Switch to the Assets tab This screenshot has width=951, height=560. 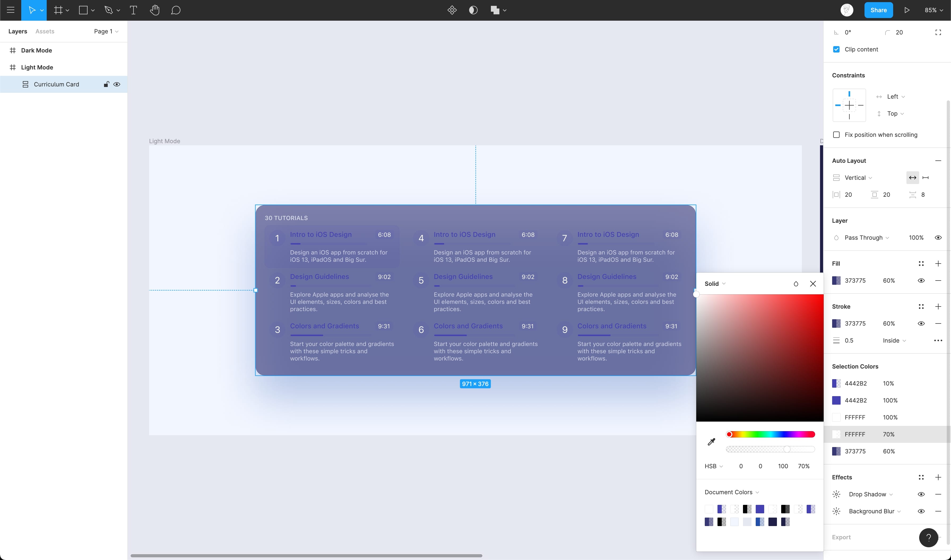45,31
